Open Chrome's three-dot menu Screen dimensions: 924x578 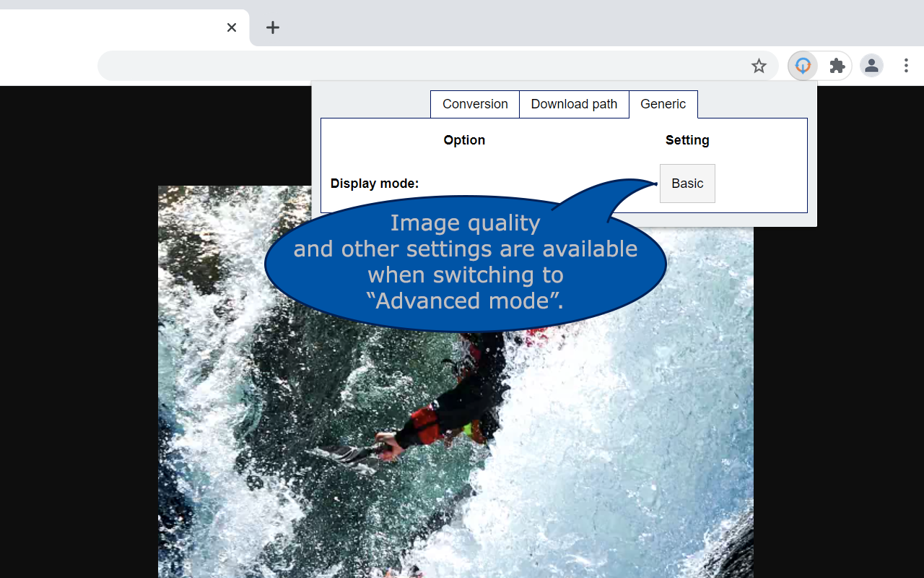tap(906, 66)
